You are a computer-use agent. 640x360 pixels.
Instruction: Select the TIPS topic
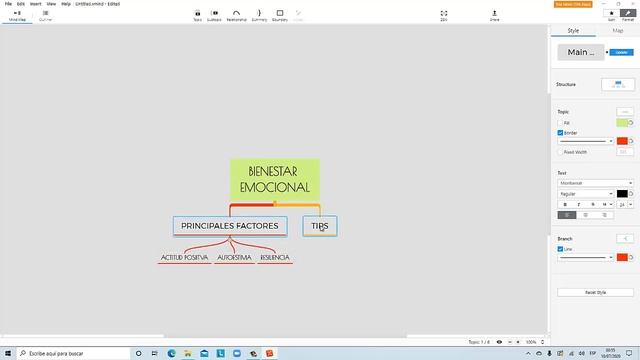pyautogui.click(x=320, y=226)
